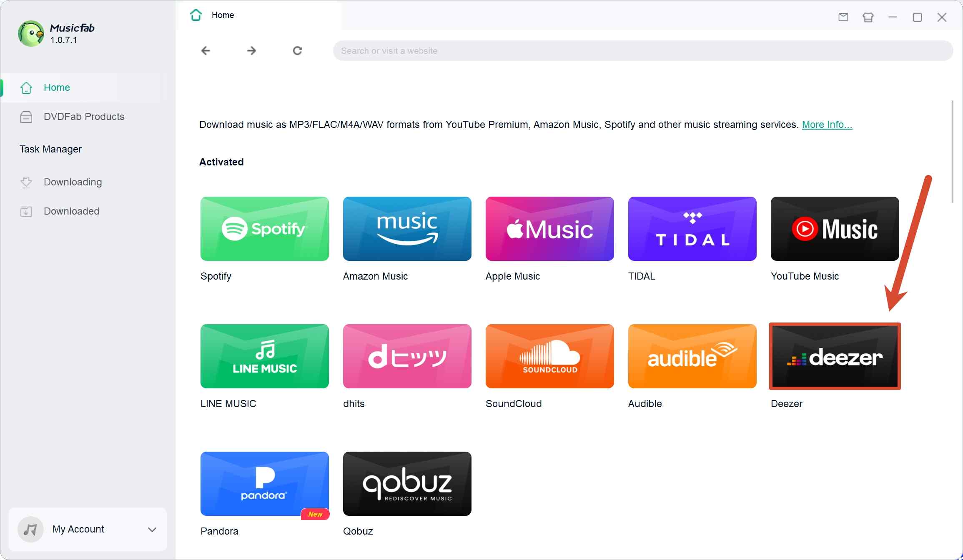
Task: Close the Musicfab window
Action: coord(942,17)
